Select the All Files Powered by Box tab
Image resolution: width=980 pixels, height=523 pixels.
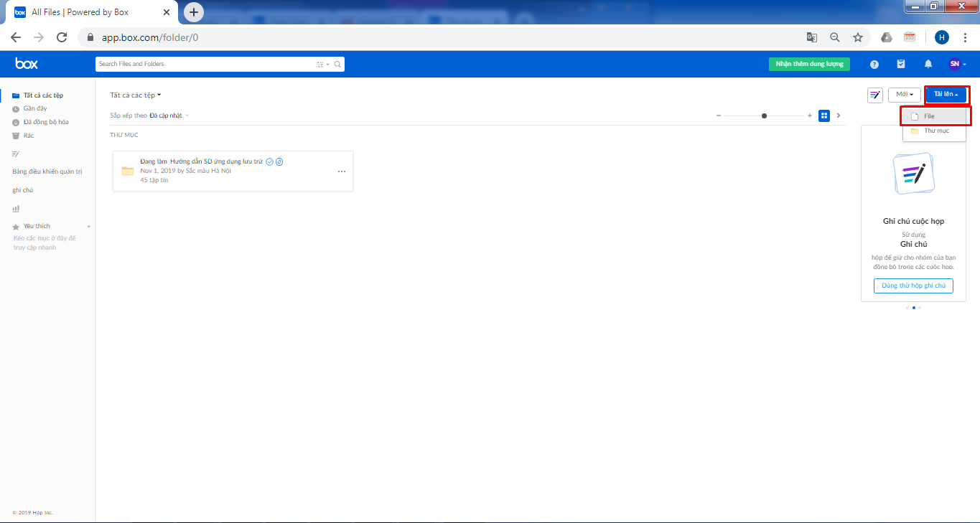pyautogui.click(x=92, y=12)
